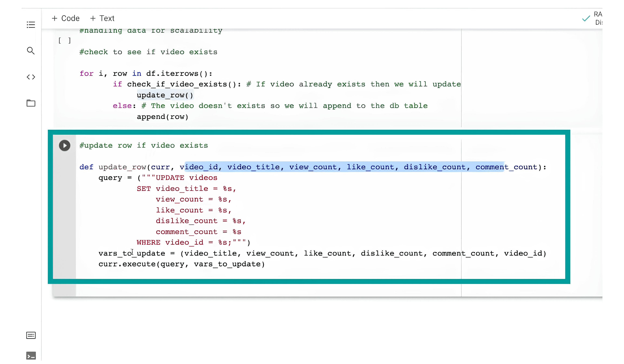The image size is (624, 364).
Task: Select the empty cell execution brackets
Action: click(65, 40)
